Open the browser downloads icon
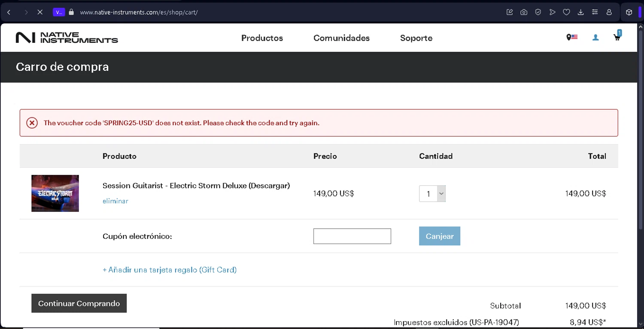 [x=580, y=12]
